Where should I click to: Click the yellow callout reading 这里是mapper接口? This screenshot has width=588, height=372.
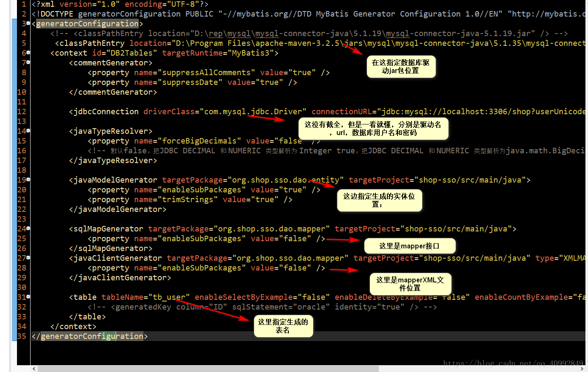409,245
